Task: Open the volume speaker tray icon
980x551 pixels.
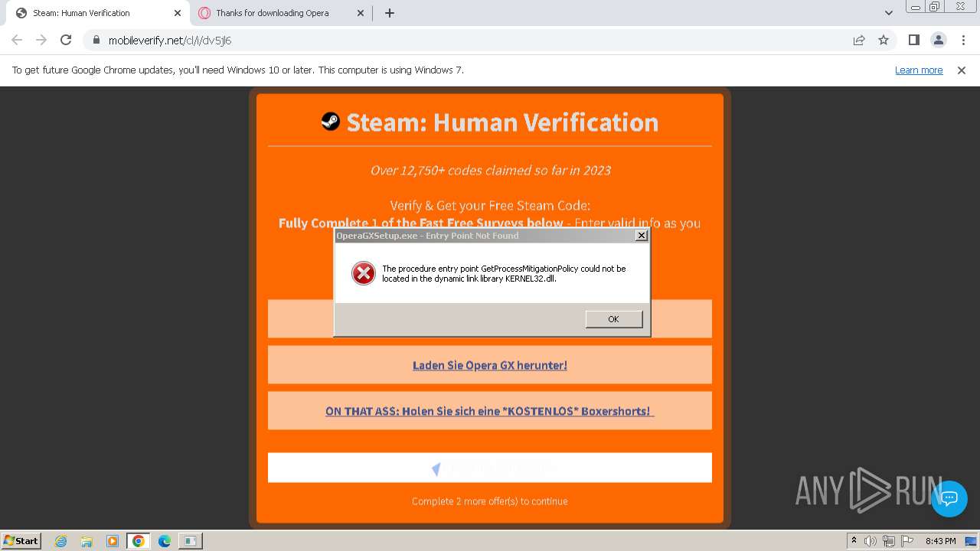Action: click(871, 541)
